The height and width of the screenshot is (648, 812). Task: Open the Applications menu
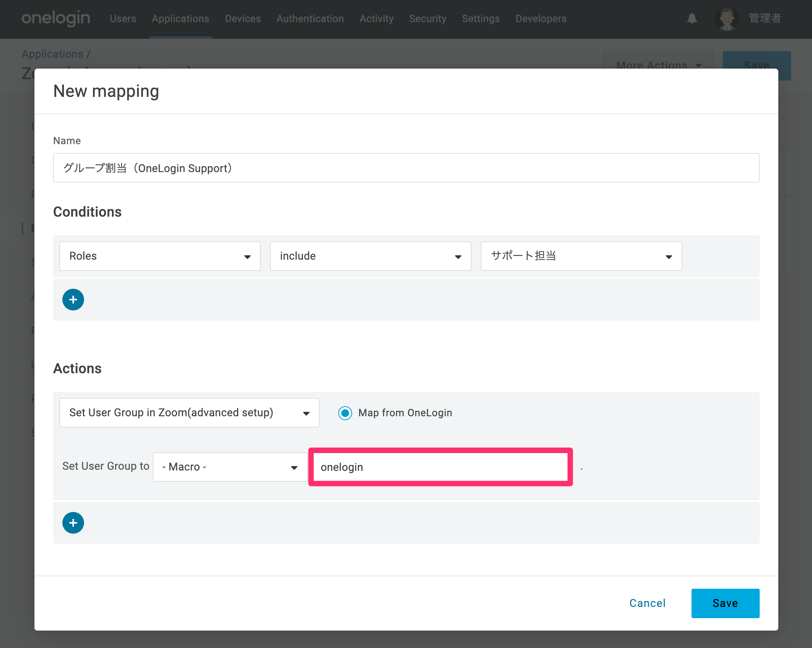click(x=181, y=19)
